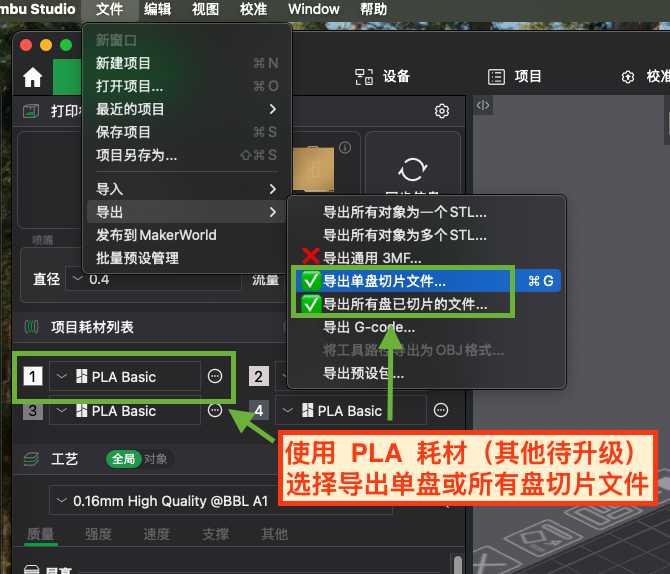
Task: Click the 工艺 process layers icon
Action: (31, 459)
